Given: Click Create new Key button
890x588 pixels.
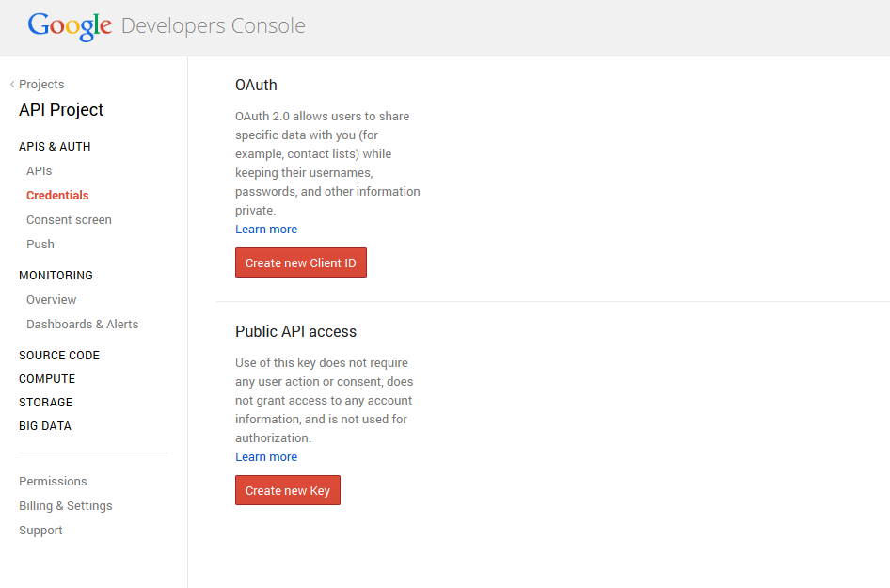Looking at the screenshot, I should 287,491.
